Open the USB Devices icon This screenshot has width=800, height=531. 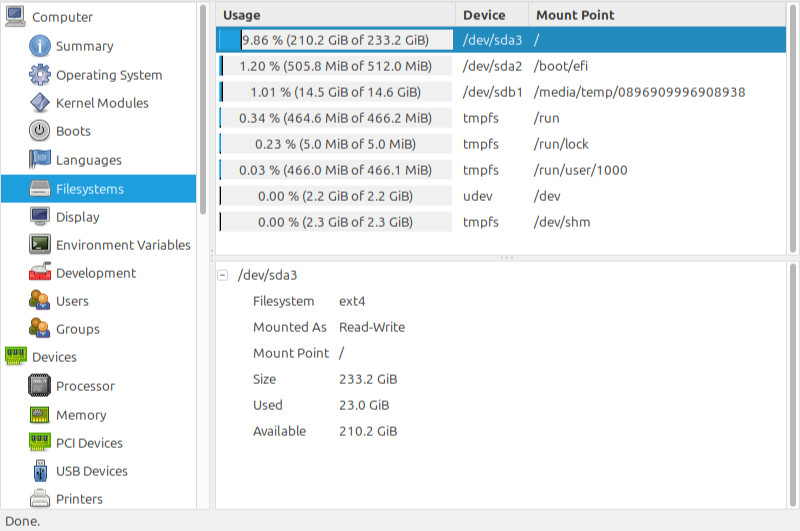(x=40, y=471)
